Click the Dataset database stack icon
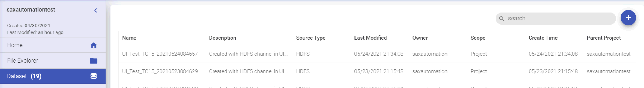The height and width of the screenshot is (88, 644). coord(93,76)
